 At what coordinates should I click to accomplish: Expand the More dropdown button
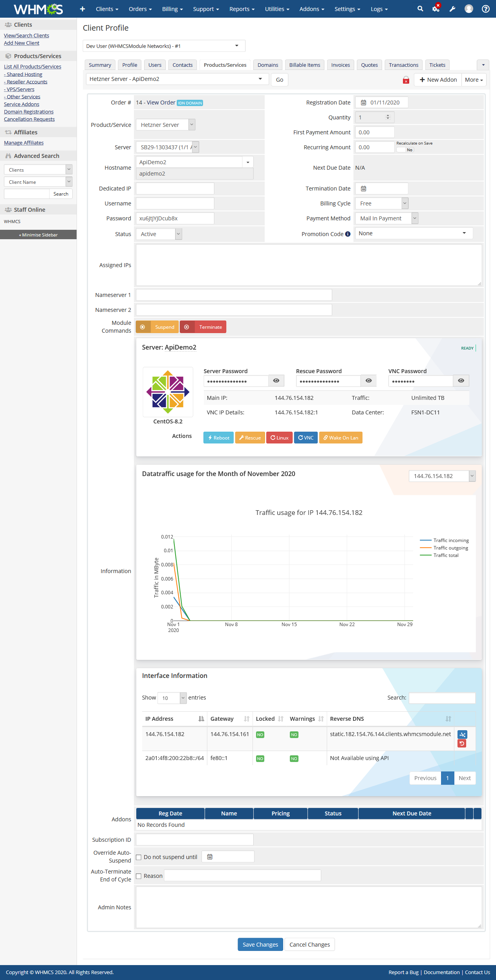pos(474,80)
